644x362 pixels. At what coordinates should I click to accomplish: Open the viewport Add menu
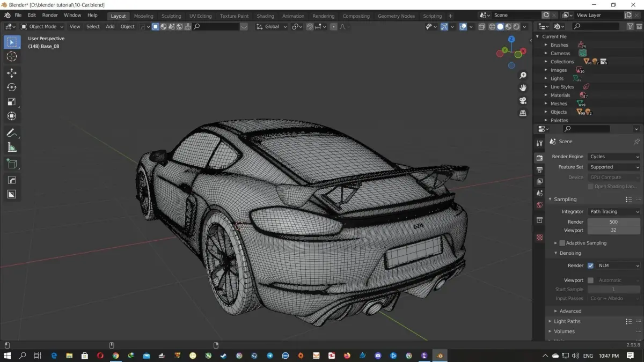pyautogui.click(x=110, y=26)
